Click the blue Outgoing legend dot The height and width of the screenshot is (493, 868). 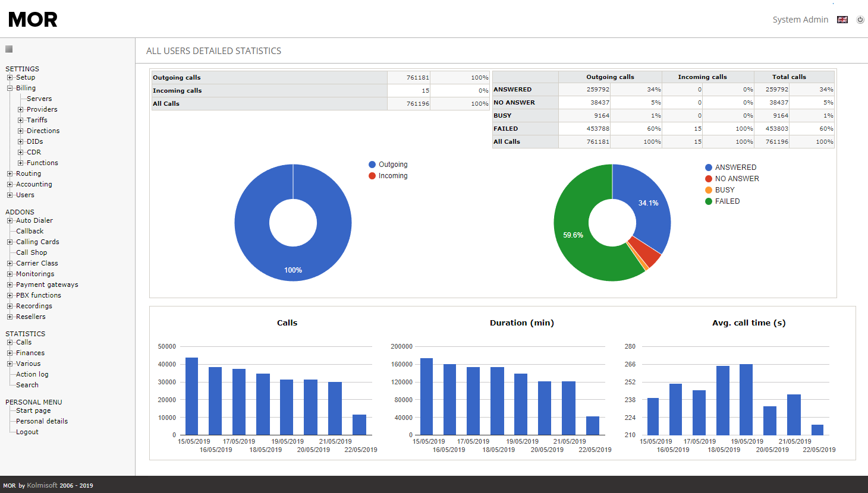click(372, 165)
